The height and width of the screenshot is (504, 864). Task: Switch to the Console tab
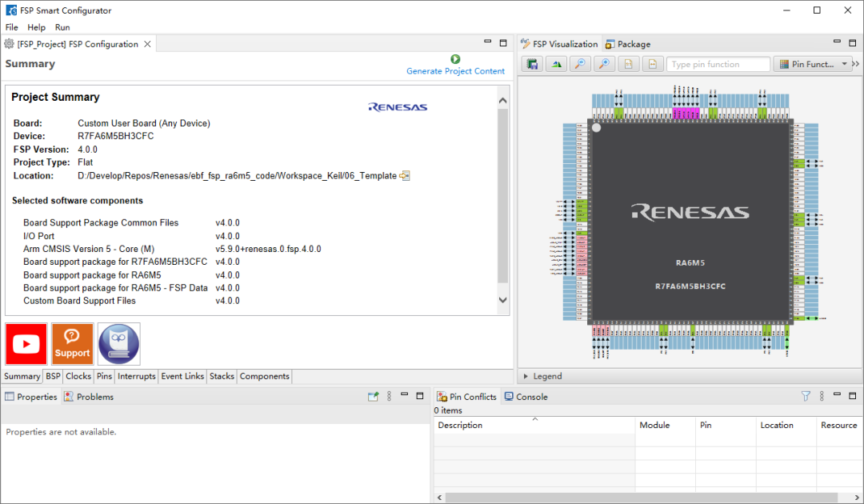526,397
